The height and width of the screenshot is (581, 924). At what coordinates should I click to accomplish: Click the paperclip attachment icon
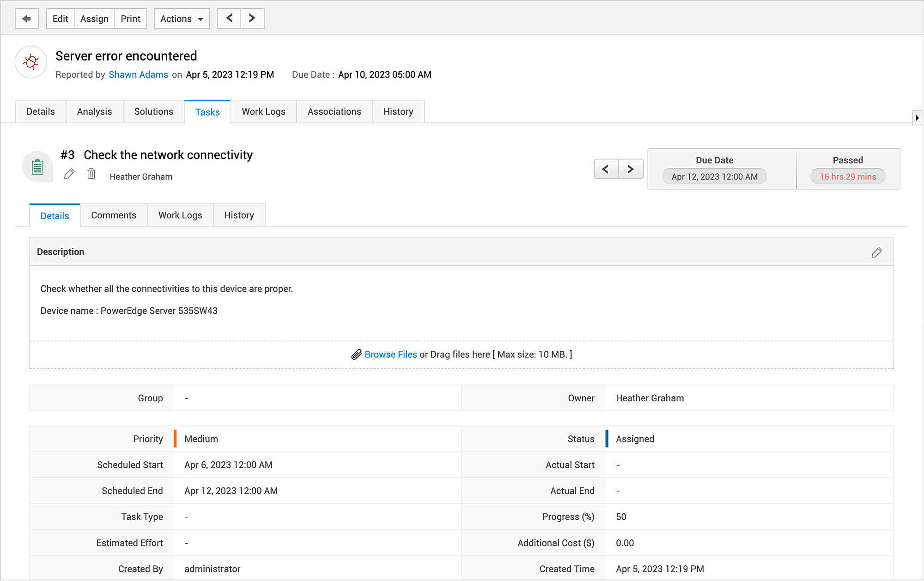pyautogui.click(x=356, y=355)
